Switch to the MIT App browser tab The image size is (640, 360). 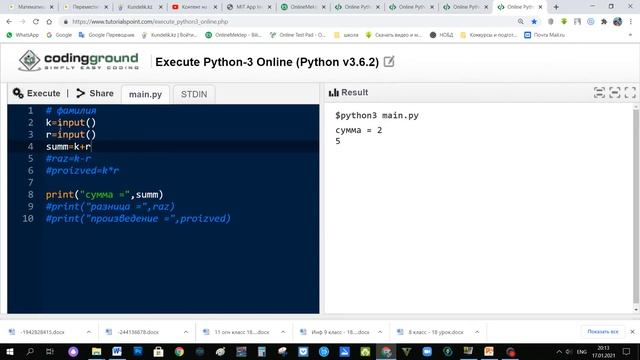point(249,7)
